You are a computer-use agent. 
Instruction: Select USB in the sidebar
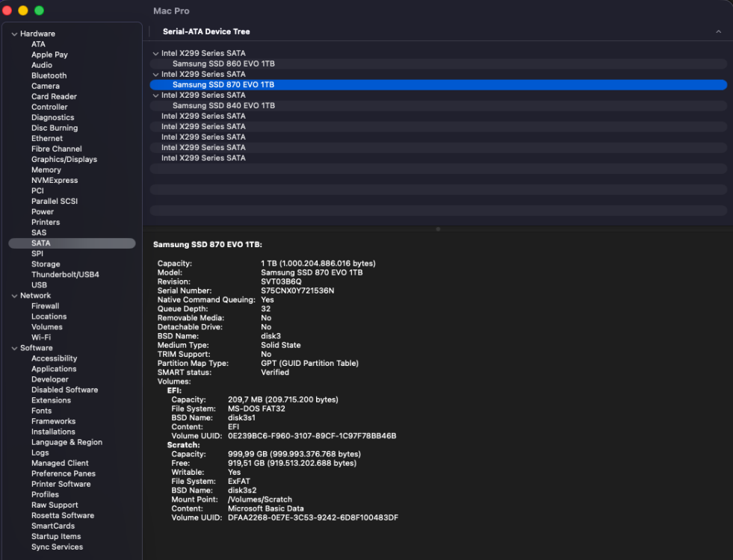[40, 285]
